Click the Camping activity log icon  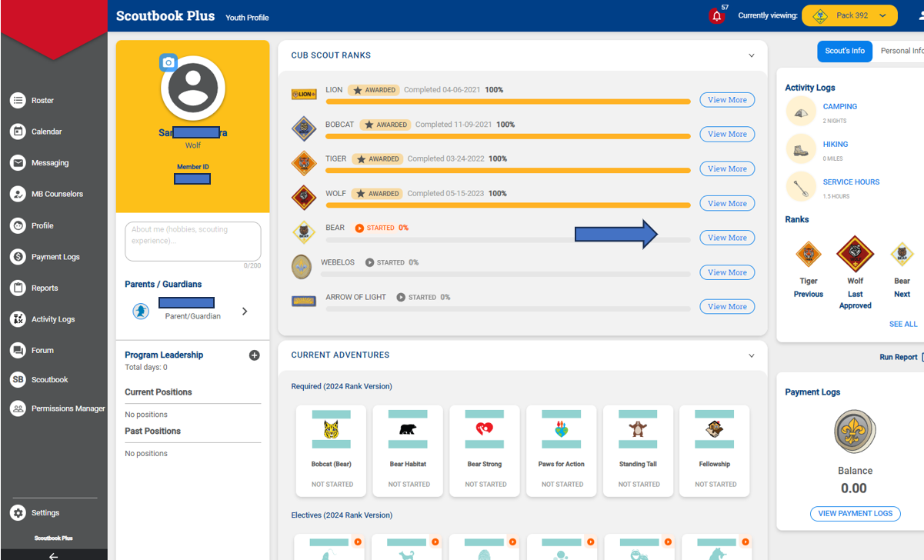(x=801, y=112)
